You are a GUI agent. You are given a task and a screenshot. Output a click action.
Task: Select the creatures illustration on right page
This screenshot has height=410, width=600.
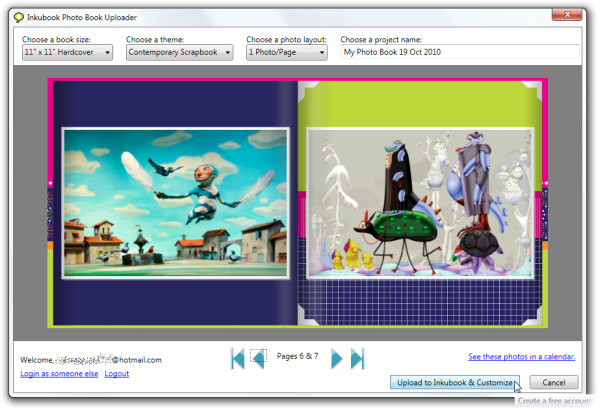(x=420, y=203)
